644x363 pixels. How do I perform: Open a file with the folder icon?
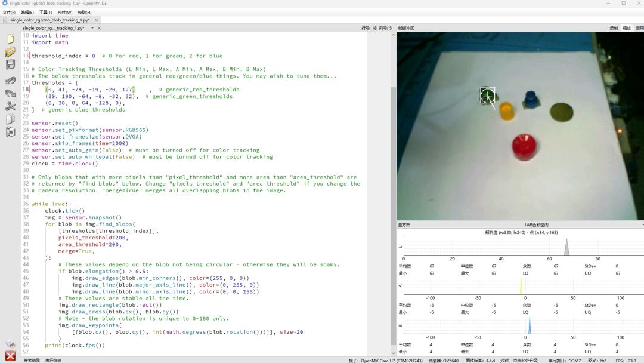point(10,52)
